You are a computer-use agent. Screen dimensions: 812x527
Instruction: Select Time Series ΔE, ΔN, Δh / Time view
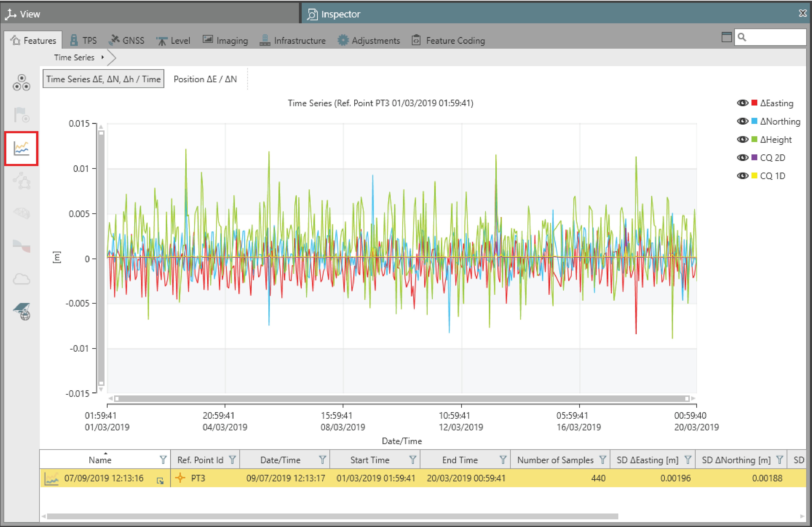coord(103,79)
